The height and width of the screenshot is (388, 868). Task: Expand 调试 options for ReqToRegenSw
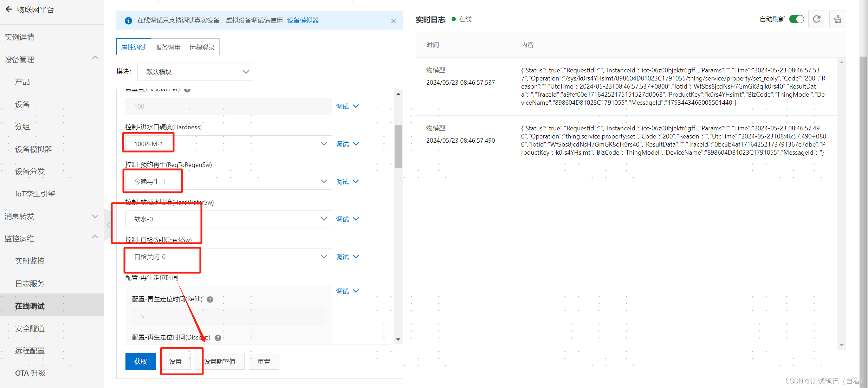[x=347, y=181]
